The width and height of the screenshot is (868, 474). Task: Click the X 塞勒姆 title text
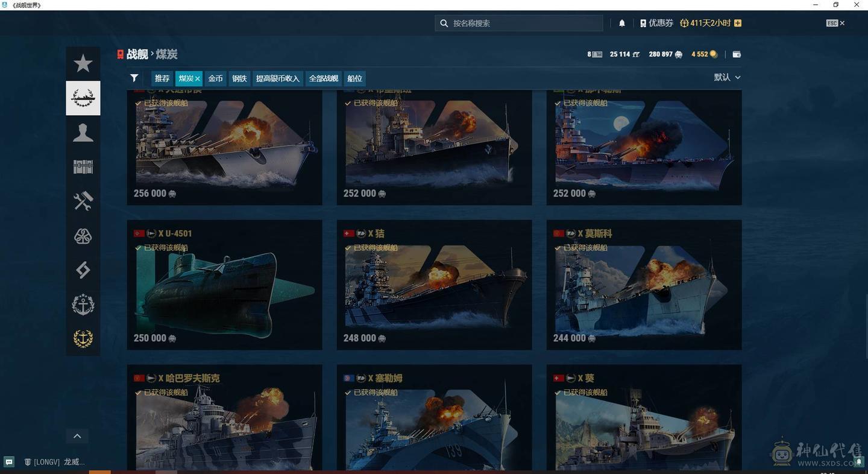tap(385, 378)
